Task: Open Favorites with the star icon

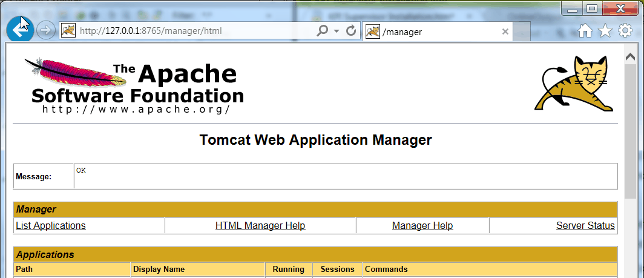Action: [x=605, y=31]
